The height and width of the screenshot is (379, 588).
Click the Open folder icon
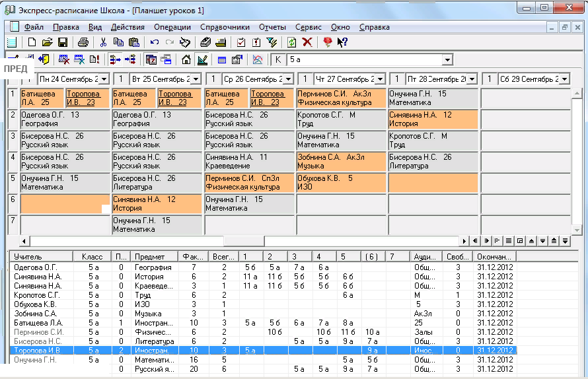pos(47,42)
